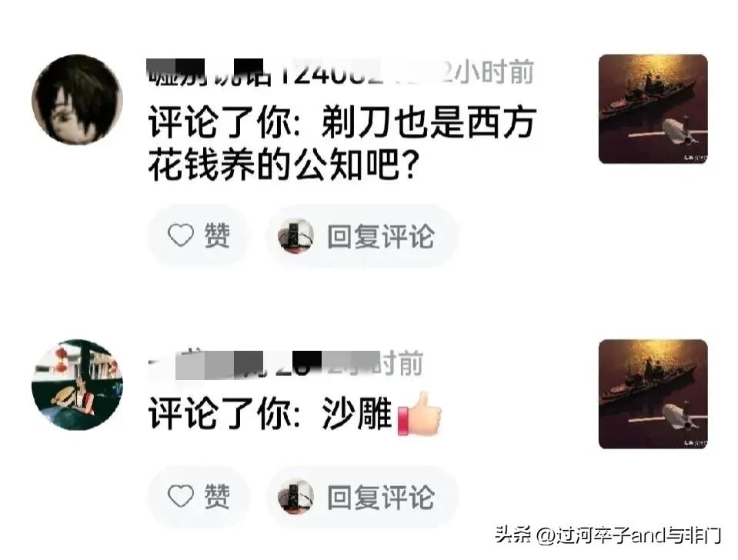Select the comment text about 西方花钱养的公知
The width and height of the screenshot is (738, 560).
coord(342,144)
